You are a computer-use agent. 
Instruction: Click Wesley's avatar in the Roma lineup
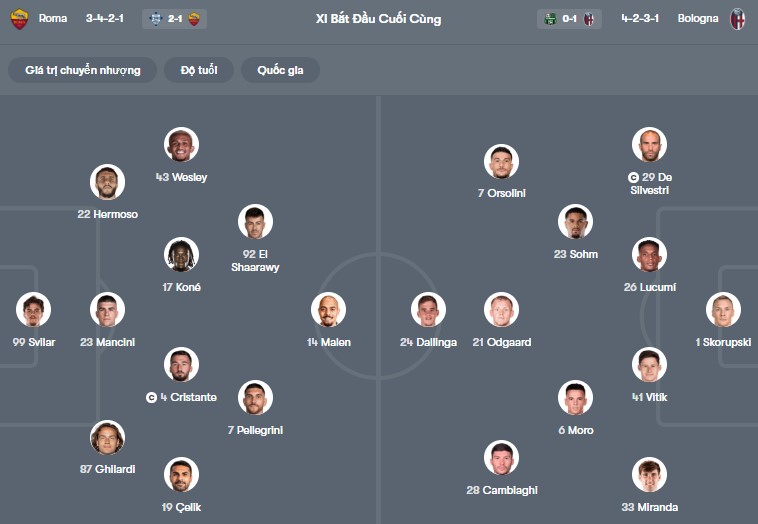click(182, 145)
